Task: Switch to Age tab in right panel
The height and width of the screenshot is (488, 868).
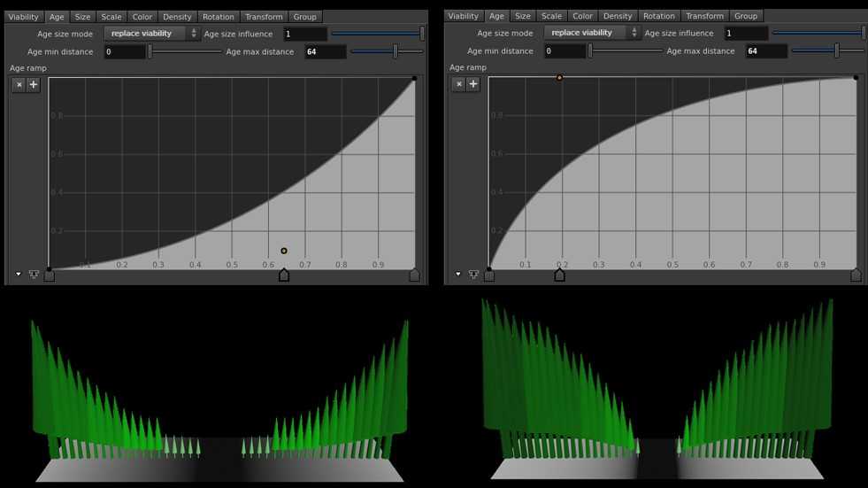Action: 496,16
